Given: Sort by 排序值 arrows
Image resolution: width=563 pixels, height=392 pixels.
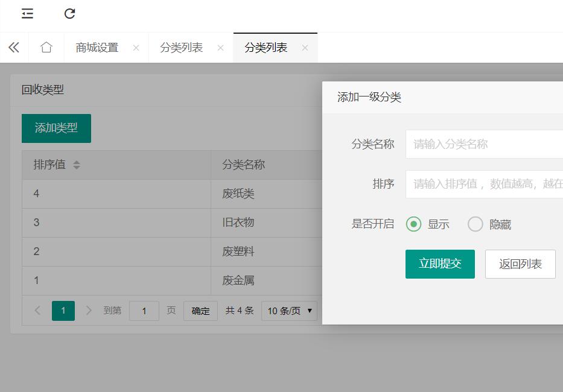Looking at the screenshot, I should coord(77,165).
